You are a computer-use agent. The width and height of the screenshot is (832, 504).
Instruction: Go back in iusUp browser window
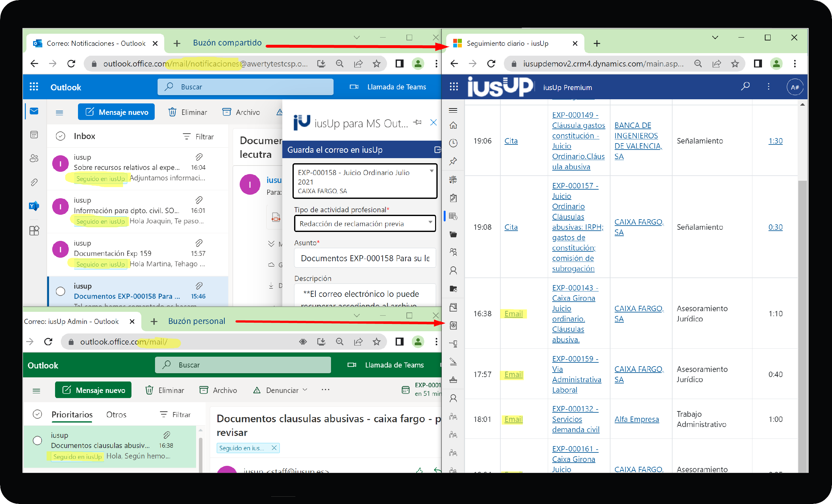point(454,63)
